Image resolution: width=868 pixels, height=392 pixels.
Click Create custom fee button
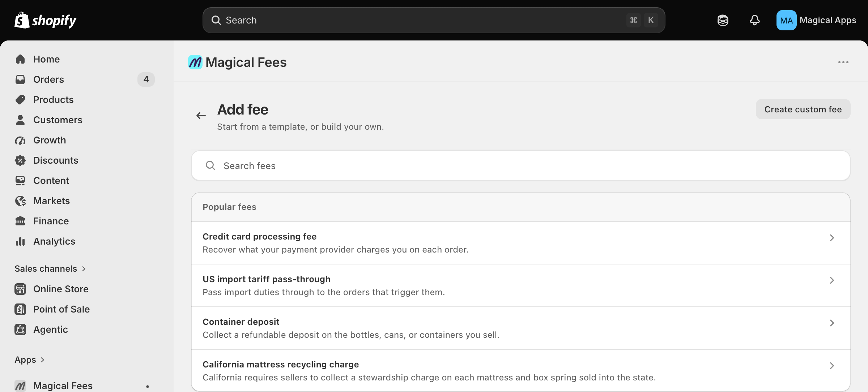tap(803, 109)
